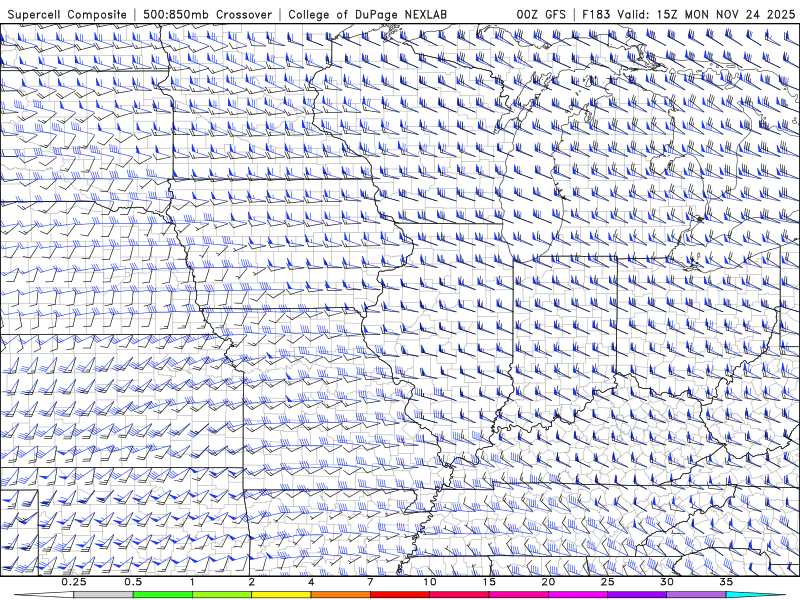
Task: Select the red 7–10 color bar segment
Action: pos(400,595)
